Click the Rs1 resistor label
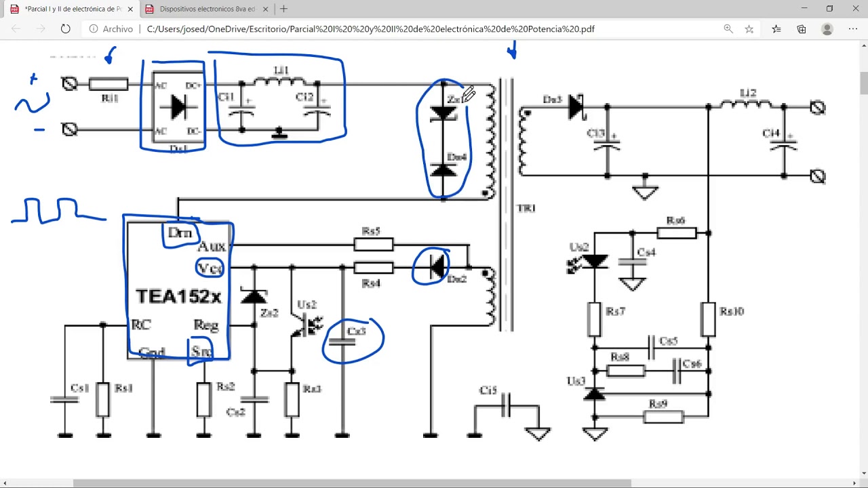 point(123,388)
